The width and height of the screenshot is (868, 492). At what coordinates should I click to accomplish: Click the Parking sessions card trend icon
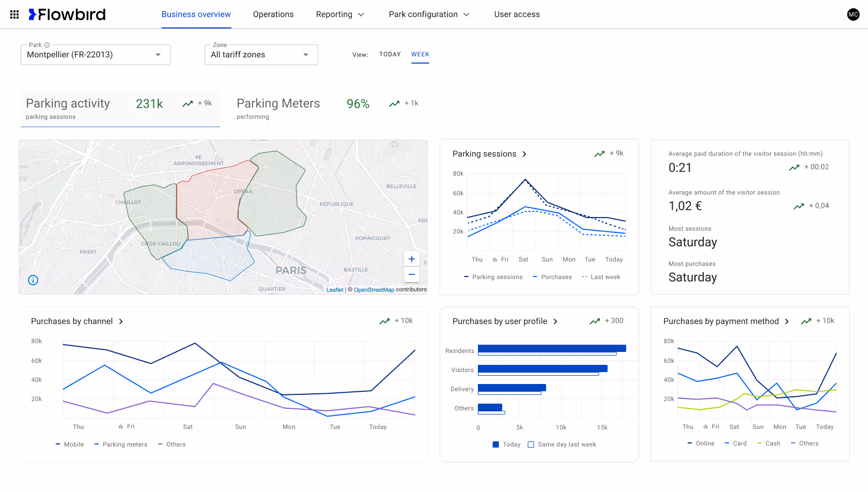tap(599, 154)
